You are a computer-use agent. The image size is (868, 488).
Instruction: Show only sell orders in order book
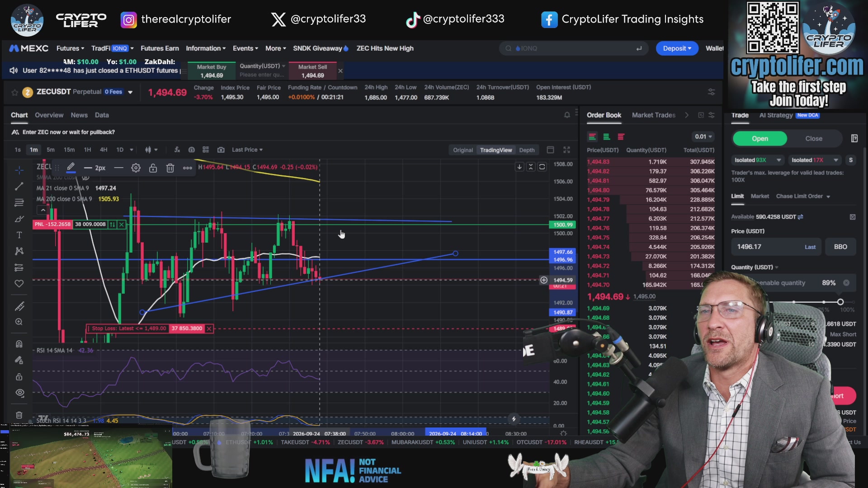point(621,136)
